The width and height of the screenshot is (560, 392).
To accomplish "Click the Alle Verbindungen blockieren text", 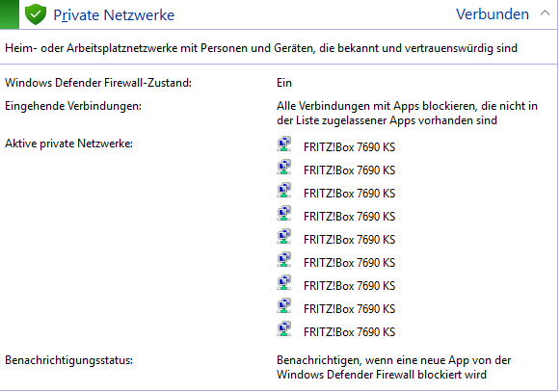I will (407, 114).
